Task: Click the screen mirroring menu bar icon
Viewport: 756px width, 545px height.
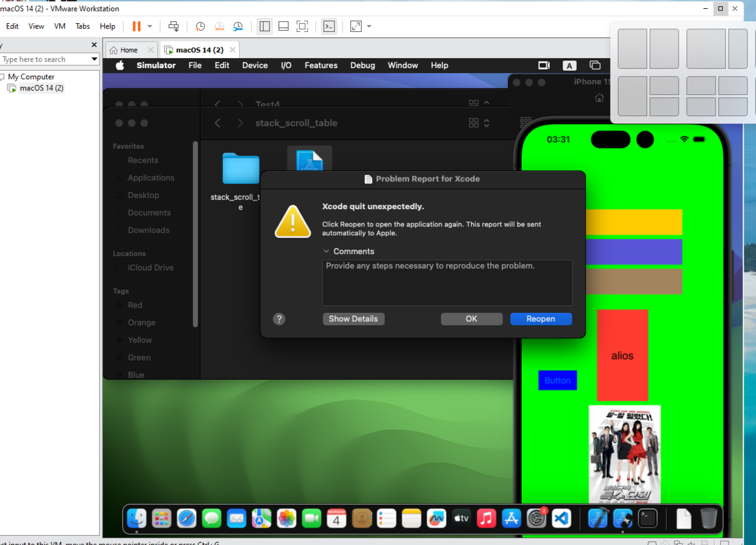Action: 595,66
